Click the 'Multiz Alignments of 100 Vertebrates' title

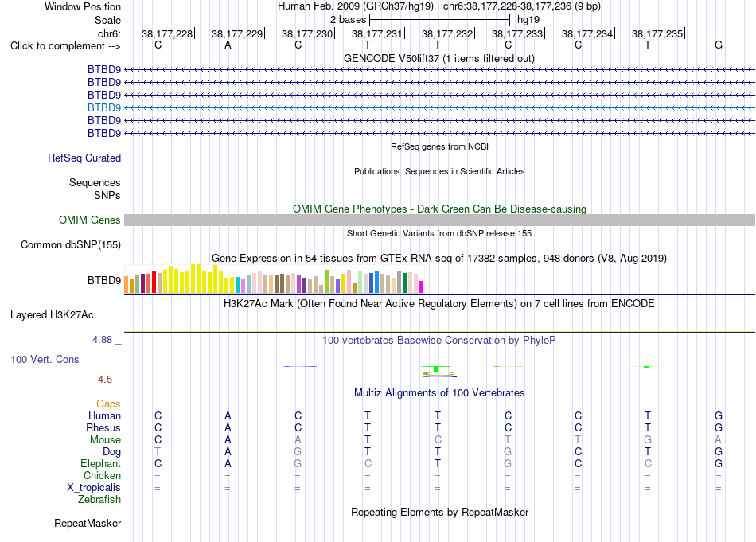439,392
